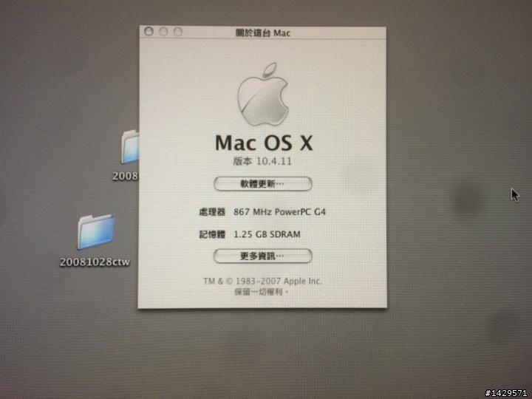Click the 關於這台 Mac title bar text
This screenshot has height=399, width=532.
coord(263,33)
